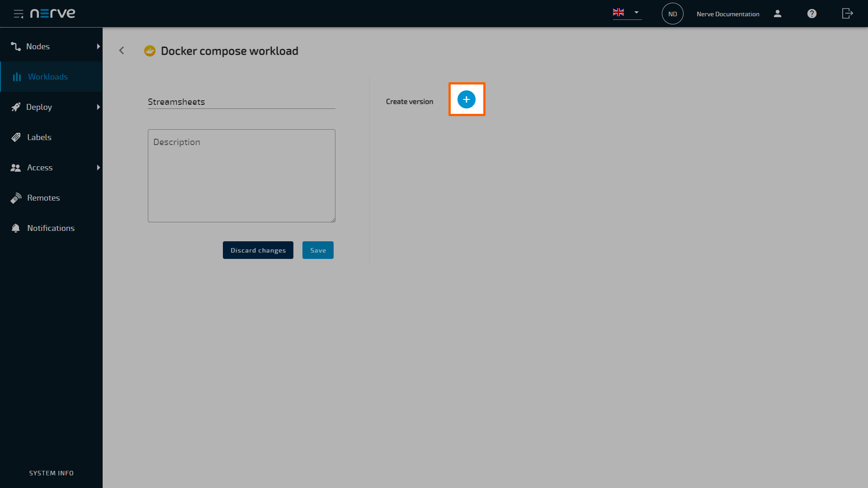The height and width of the screenshot is (488, 868).
Task: Switch language using UK flag dropdown
Action: coord(626,13)
